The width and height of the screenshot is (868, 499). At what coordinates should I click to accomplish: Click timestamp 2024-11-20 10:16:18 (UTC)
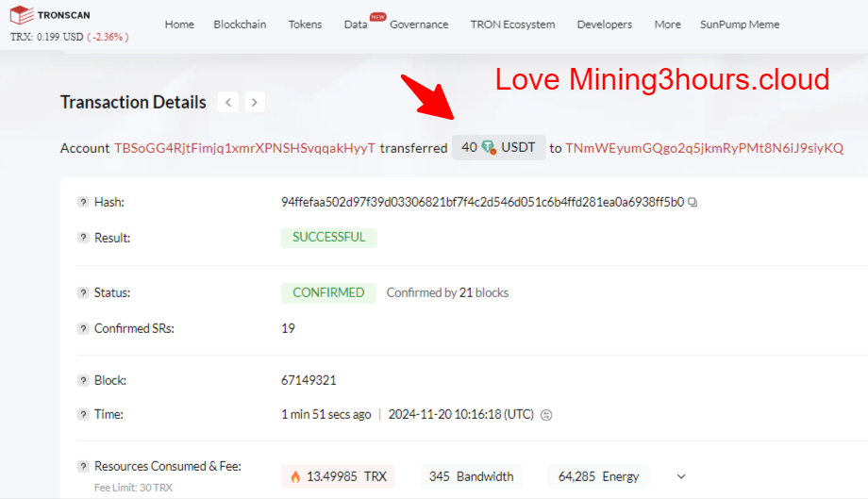click(461, 414)
